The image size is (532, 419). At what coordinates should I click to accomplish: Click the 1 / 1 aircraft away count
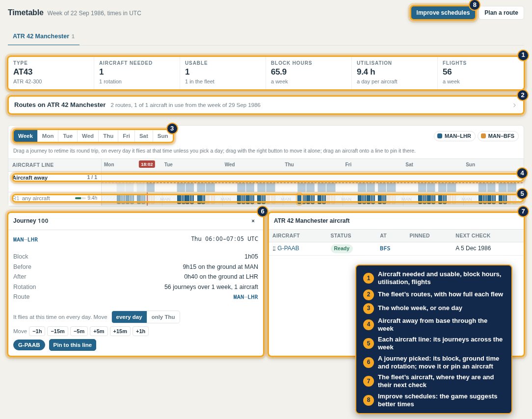tap(92, 178)
